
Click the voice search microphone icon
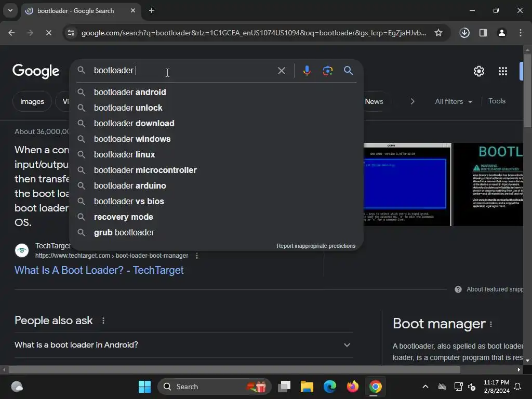(x=307, y=71)
